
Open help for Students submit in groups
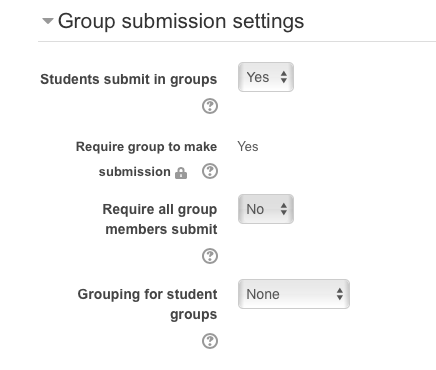[210, 106]
